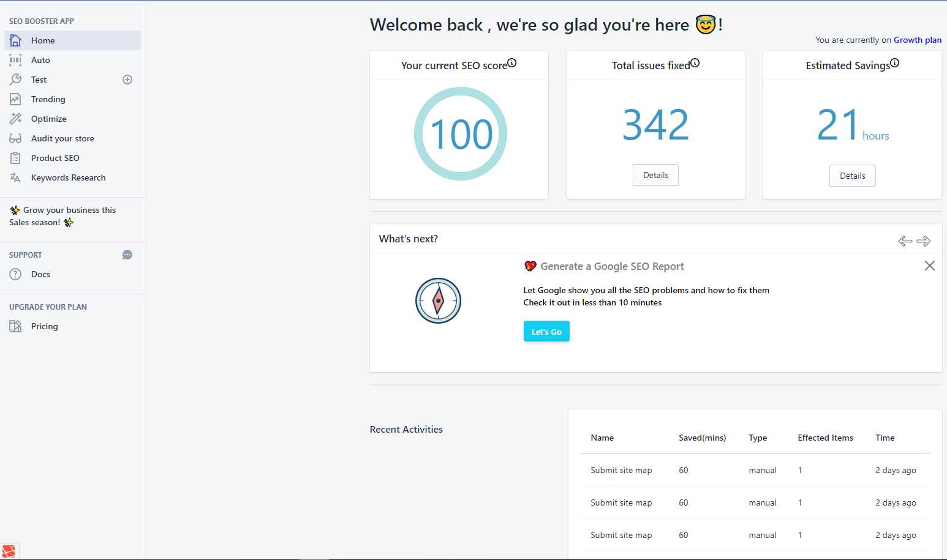Image resolution: width=947 pixels, height=560 pixels.
Task: Open the Home menu item
Action: [72, 40]
